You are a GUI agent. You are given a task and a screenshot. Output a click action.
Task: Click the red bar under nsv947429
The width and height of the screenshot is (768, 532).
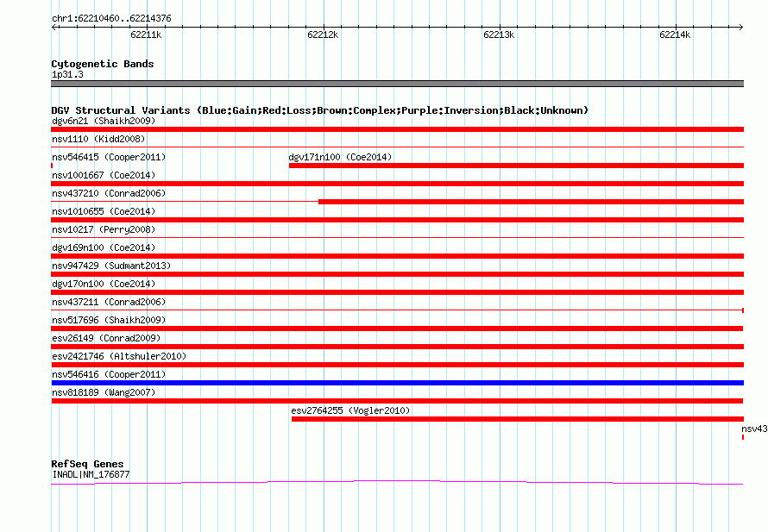397,274
